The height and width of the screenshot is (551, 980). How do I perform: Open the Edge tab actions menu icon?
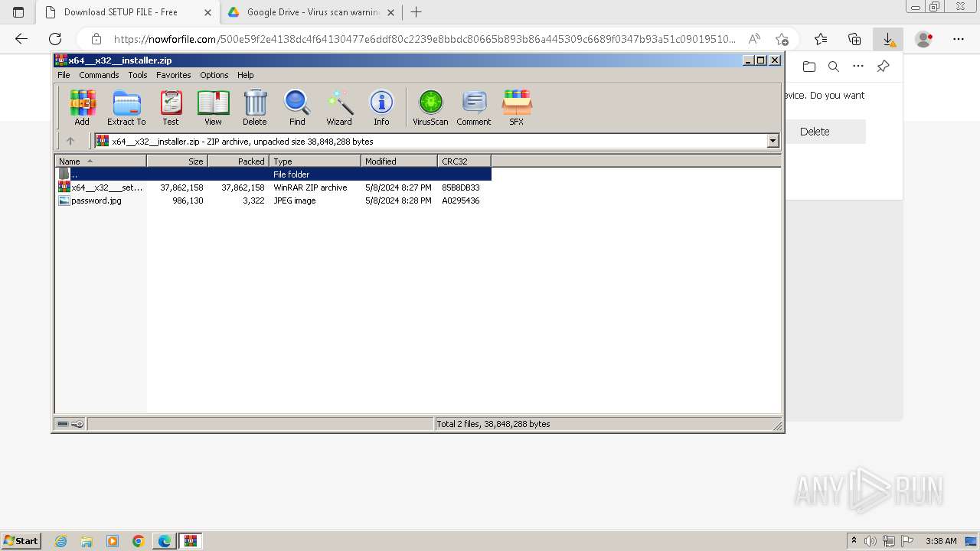[x=18, y=12]
